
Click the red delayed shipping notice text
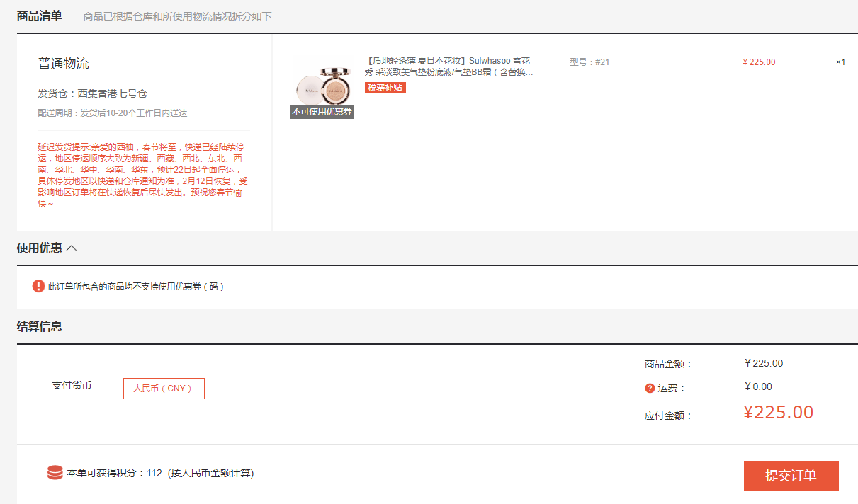(143, 175)
